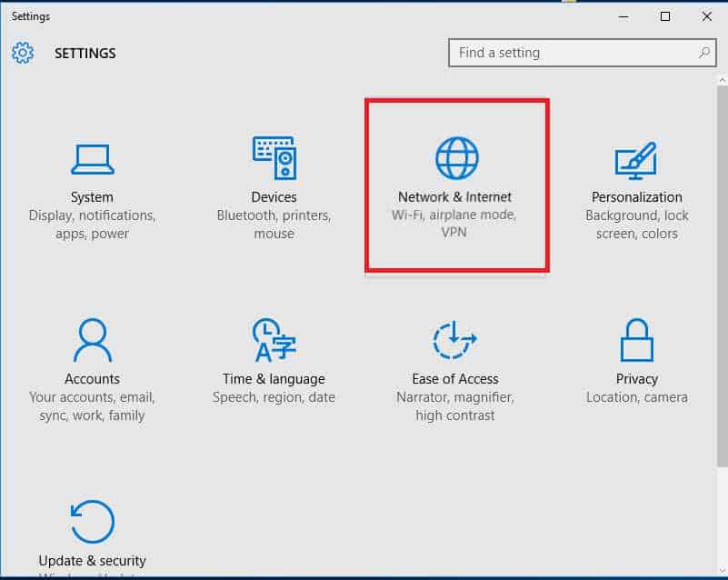This screenshot has width=728, height=580.
Task: Maximize the Settings window
Action: (x=665, y=16)
